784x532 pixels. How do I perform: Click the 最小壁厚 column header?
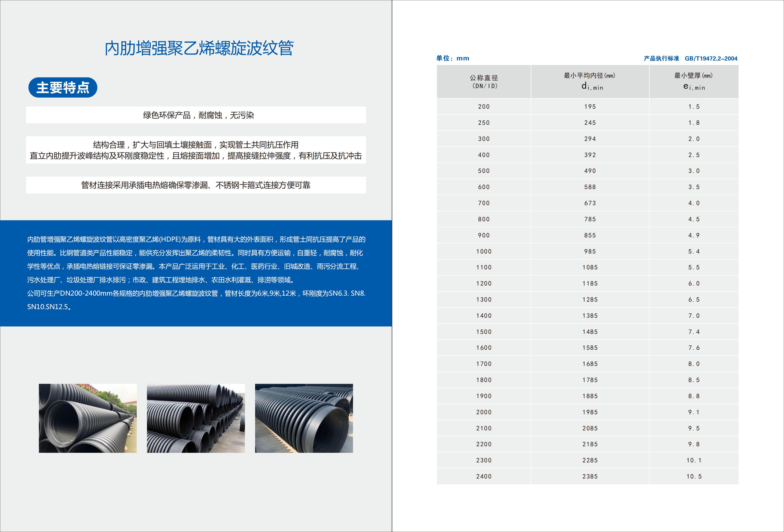pos(694,82)
